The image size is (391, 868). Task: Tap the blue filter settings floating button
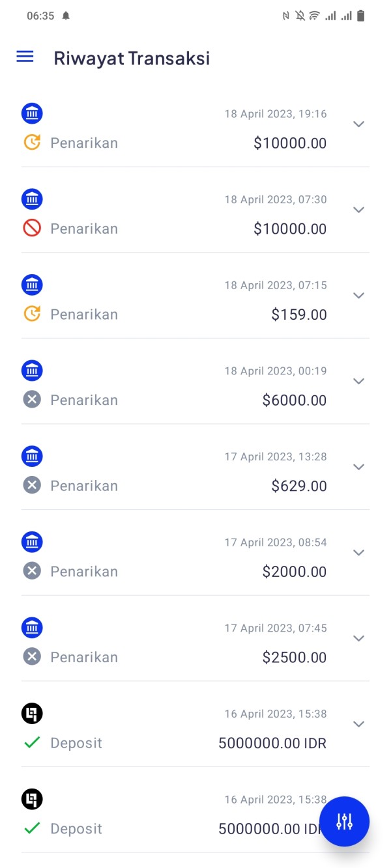pos(344,821)
